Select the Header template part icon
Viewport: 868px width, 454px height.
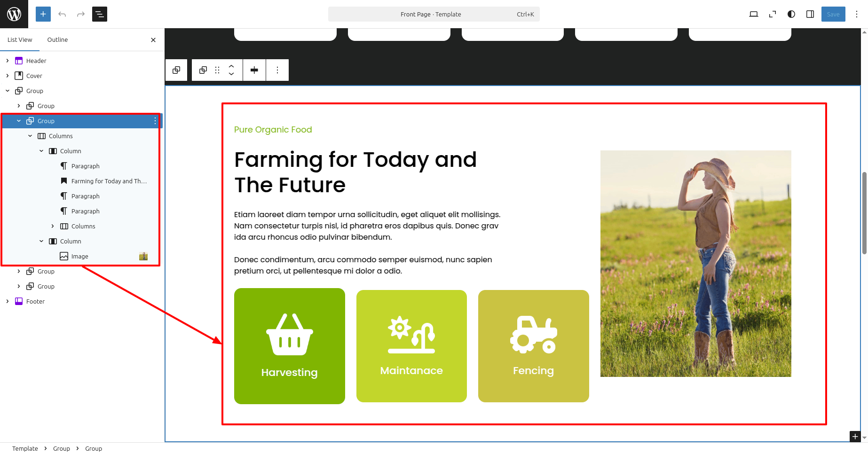pyautogui.click(x=19, y=61)
